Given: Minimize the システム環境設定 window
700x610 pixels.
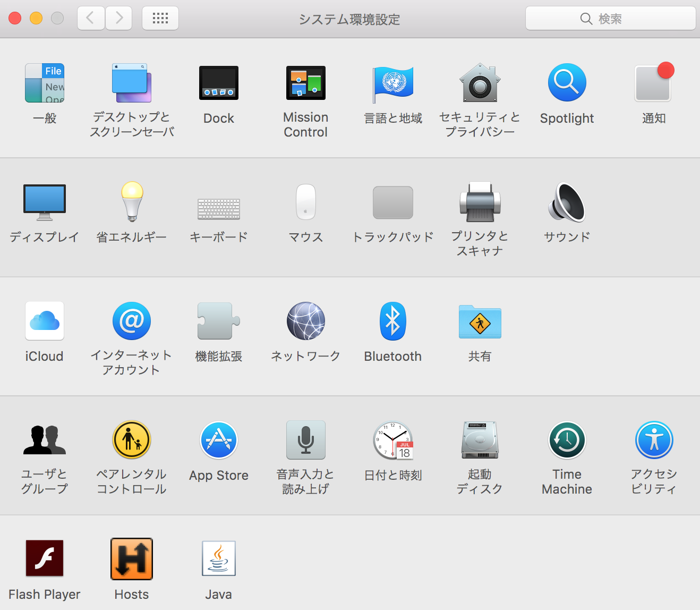Looking at the screenshot, I should [36, 18].
